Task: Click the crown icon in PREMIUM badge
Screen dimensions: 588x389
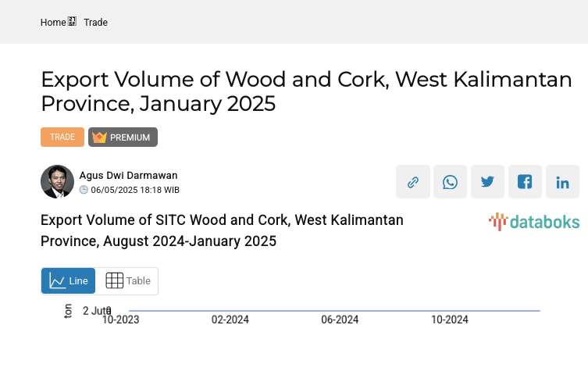Action: (99, 137)
